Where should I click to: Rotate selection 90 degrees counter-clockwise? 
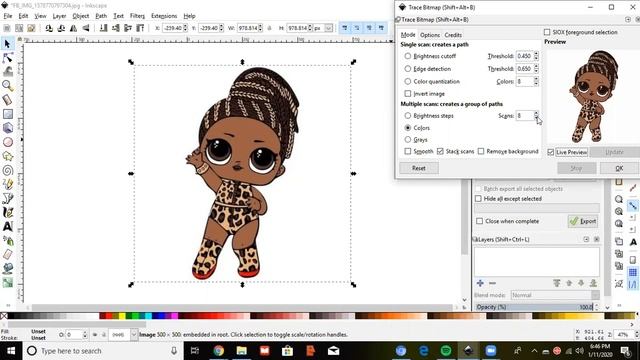pyautogui.click(x=49, y=28)
